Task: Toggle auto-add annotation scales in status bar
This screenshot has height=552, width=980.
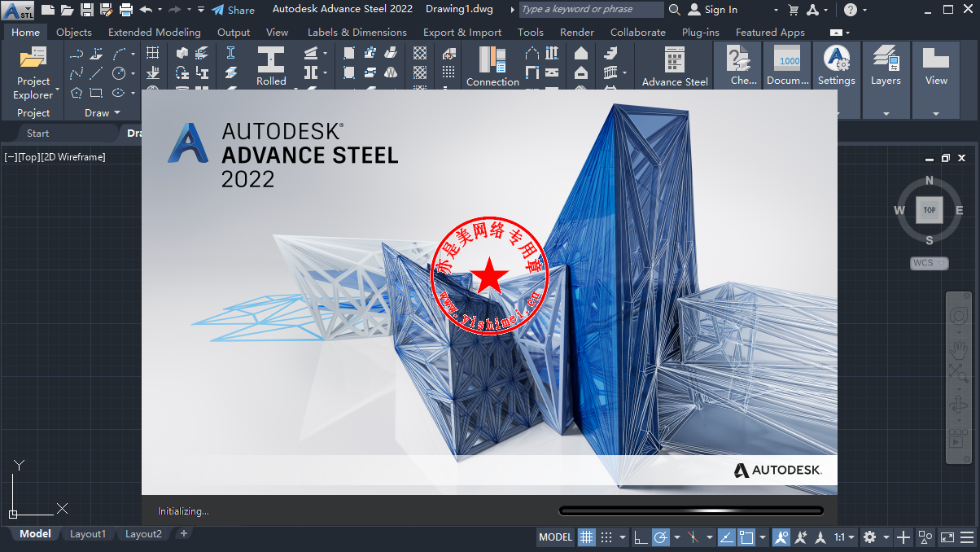Action: tap(801, 537)
